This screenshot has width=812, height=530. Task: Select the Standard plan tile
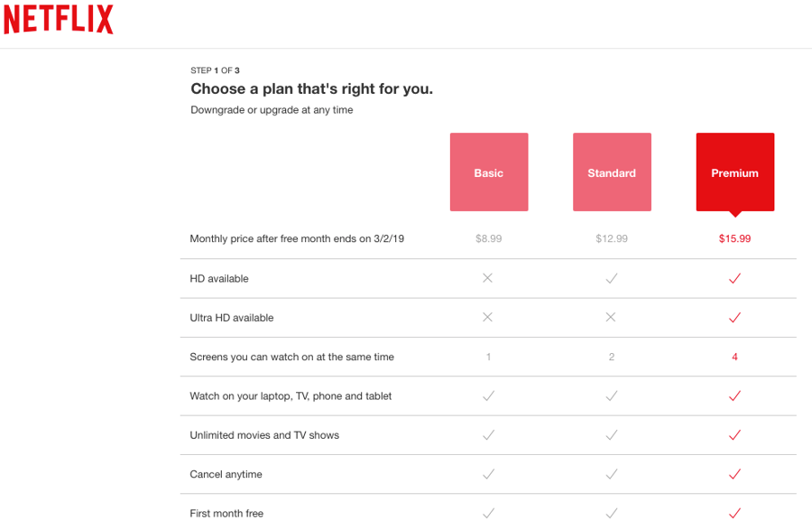tap(612, 172)
